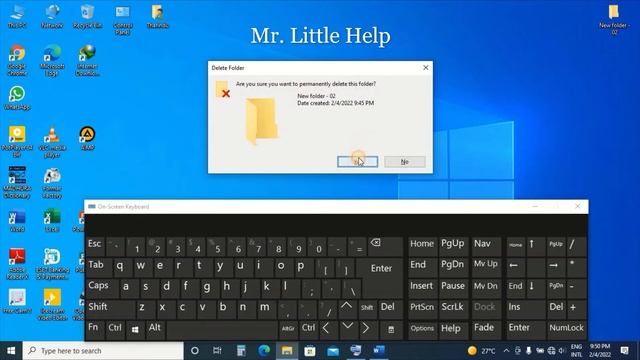Toggle the Fade key
The width and height of the screenshot is (640, 360).
pyautogui.click(x=485, y=329)
